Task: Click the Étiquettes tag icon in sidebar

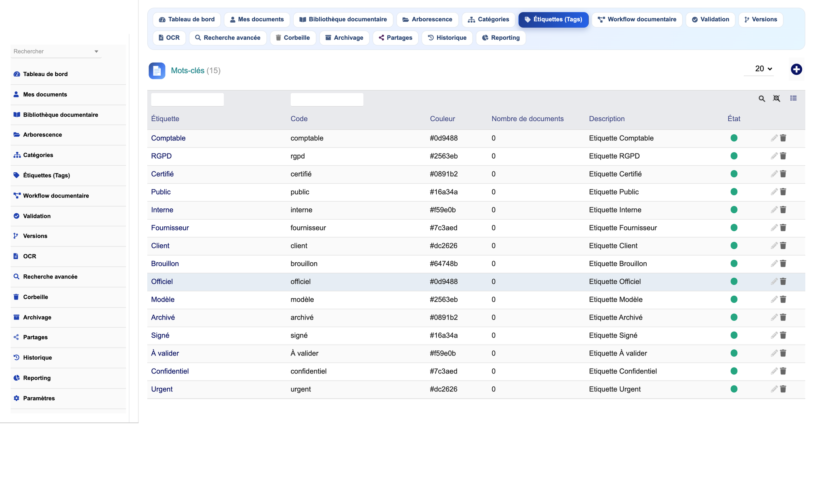Action: pyautogui.click(x=16, y=175)
